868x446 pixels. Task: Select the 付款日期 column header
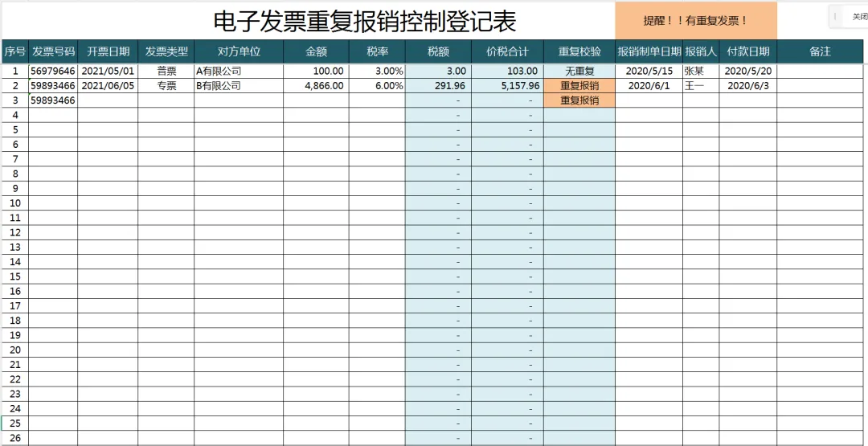(748, 52)
